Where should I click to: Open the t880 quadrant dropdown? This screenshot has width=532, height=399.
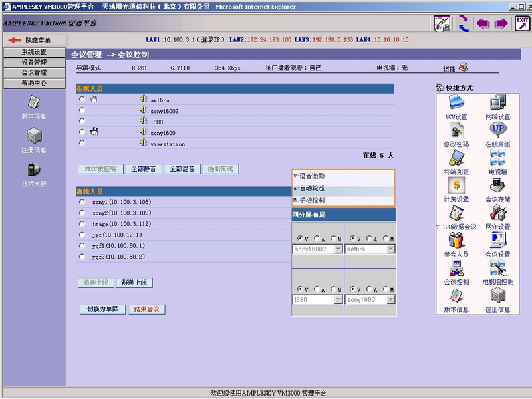tap(318, 300)
